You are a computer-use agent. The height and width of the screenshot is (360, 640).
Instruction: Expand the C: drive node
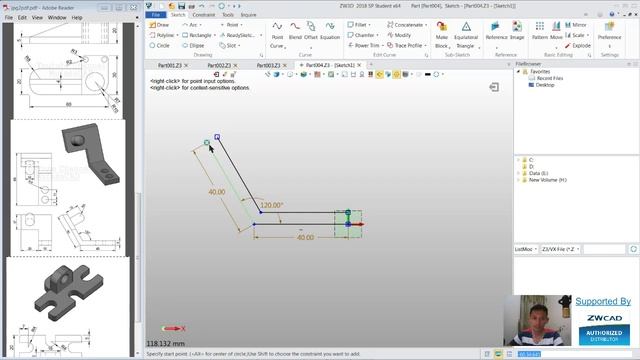pos(518,160)
